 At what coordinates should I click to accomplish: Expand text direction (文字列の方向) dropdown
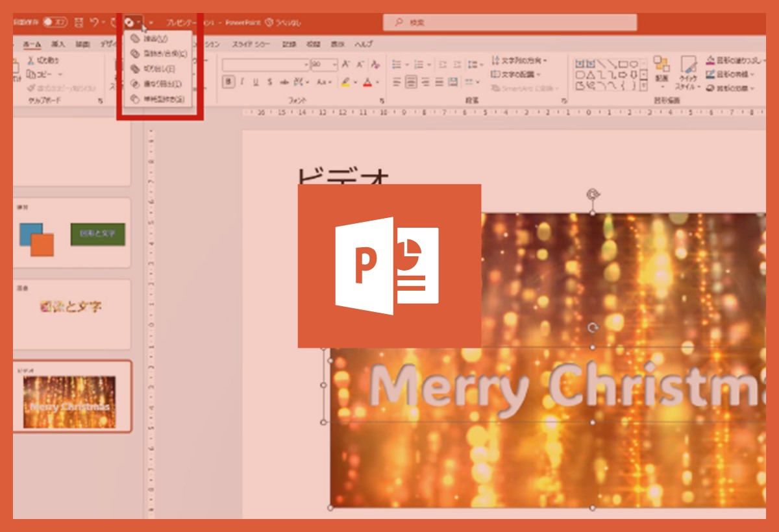point(519,60)
